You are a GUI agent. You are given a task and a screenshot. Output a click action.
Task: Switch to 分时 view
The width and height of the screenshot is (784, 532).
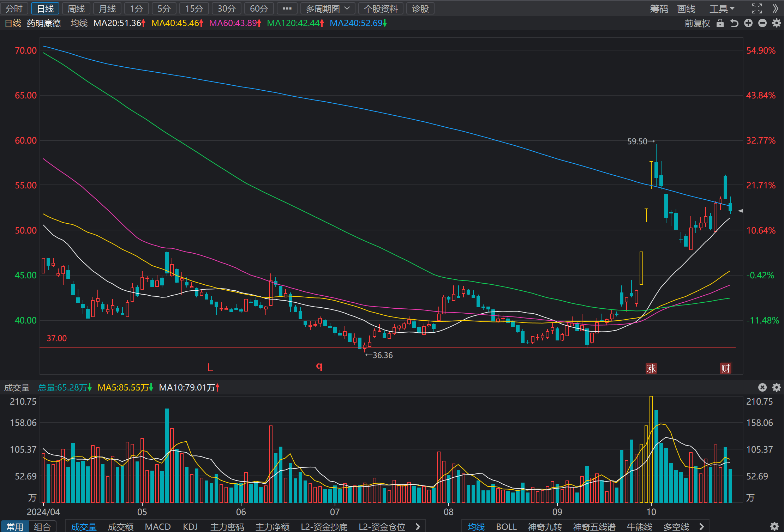point(14,8)
